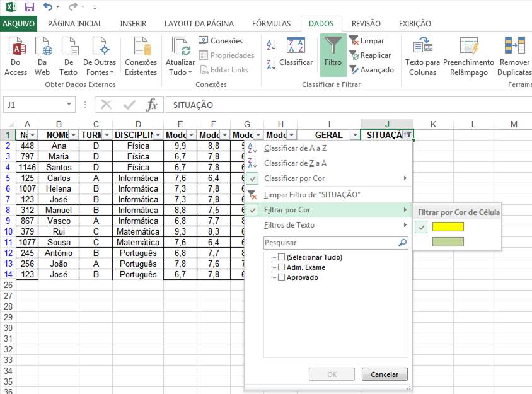Sort descending Z to A ribbon icon
532x394 pixels.
pyautogui.click(x=271, y=64)
